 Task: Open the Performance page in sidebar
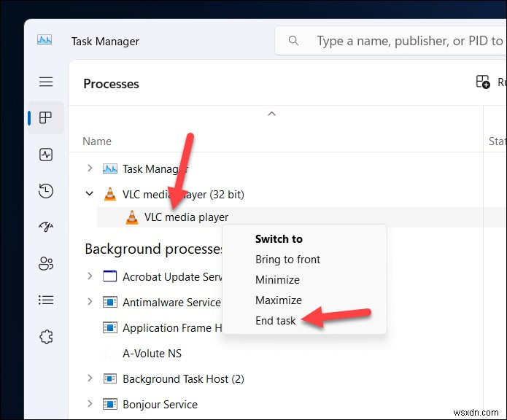pos(46,155)
